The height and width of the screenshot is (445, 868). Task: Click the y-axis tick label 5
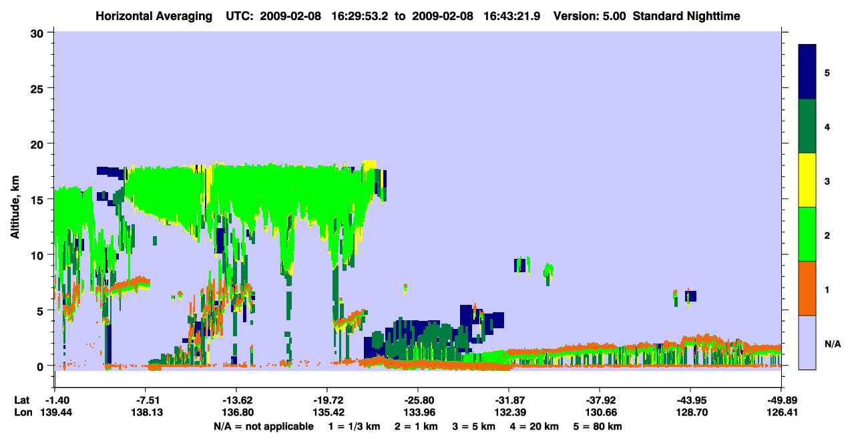(41, 310)
